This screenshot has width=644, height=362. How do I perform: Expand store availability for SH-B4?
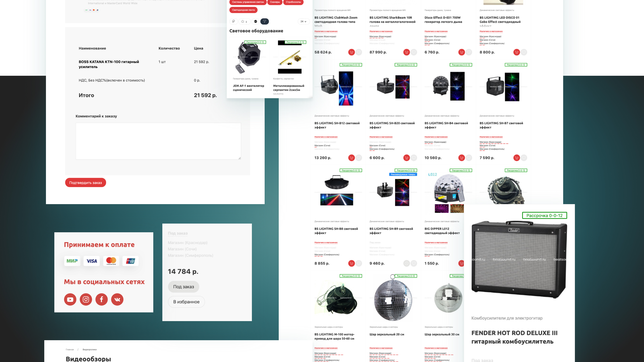(436, 137)
